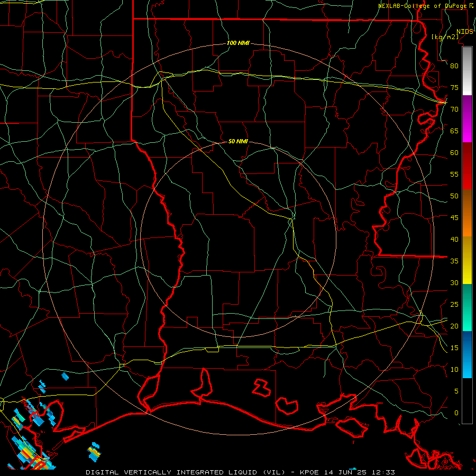
Task: Click the red 55-60 section of color scale
Action: [x=467, y=166]
